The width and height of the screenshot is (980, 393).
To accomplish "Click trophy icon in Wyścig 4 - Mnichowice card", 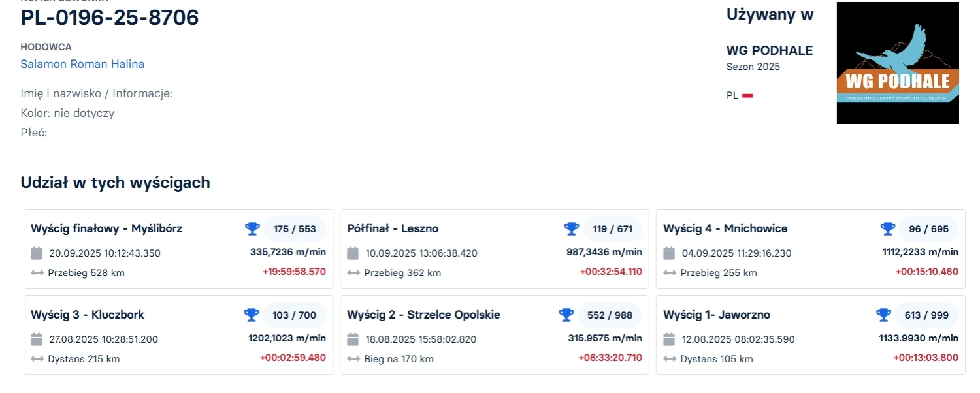I will click(887, 228).
